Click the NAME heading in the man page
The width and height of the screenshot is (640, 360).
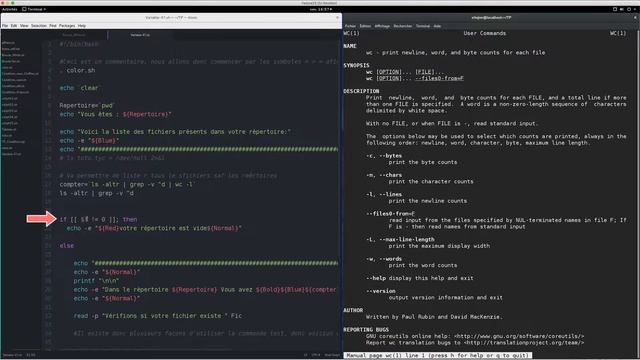click(x=350, y=46)
